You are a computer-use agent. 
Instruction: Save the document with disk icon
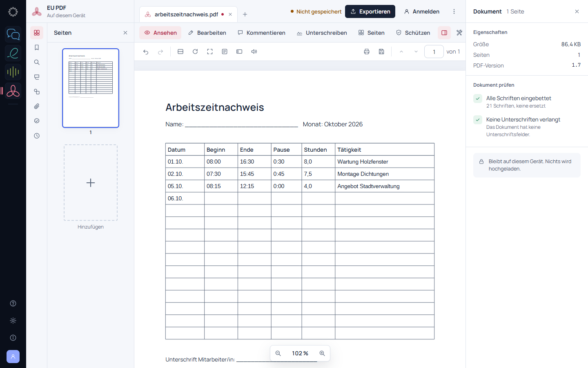381,52
